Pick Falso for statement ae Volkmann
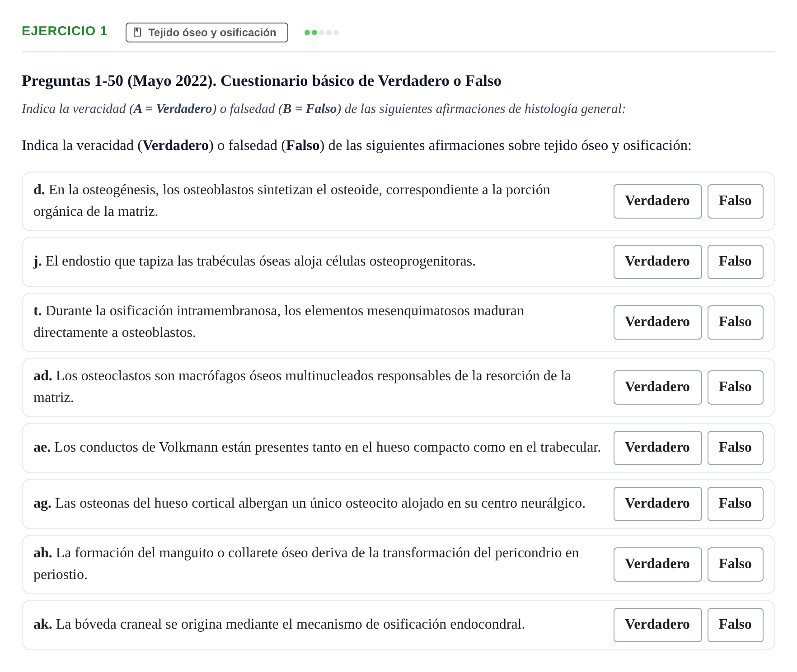Image resolution: width=797 pixels, height=672 pixels. pyautogui.click(x=735, y=448)
